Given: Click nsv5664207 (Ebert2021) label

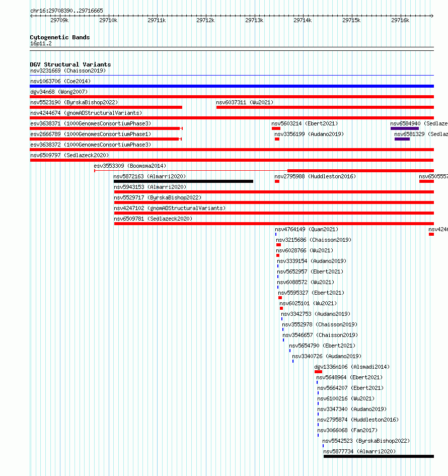Looking at the screenshot, I should pyautogui.click(x=350, y=388).
